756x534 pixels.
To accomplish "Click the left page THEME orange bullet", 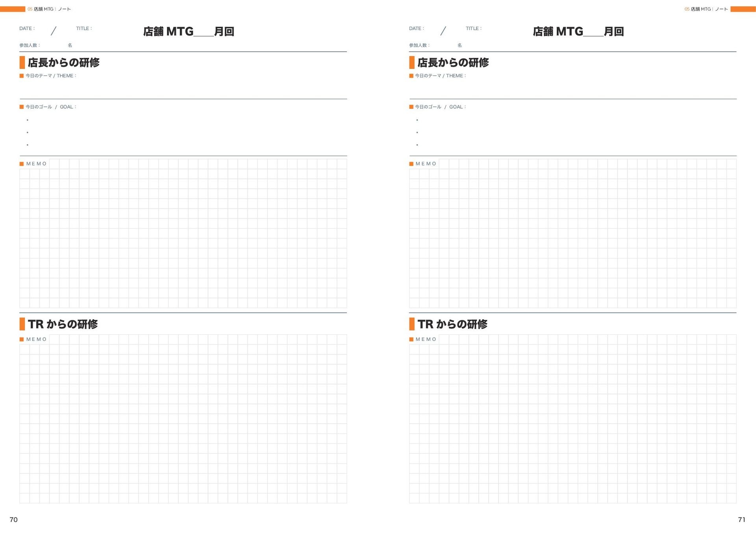I will click(x=22, y=76).
